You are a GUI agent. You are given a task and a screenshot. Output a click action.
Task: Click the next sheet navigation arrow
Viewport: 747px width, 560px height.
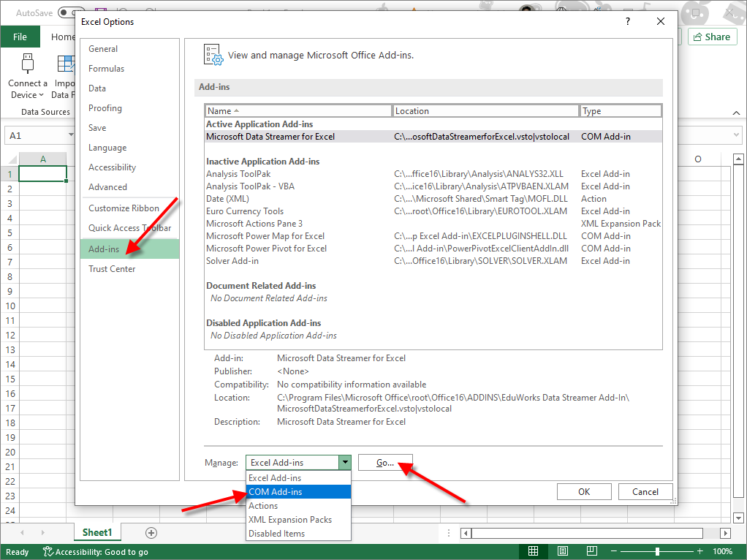pos(42,533)
